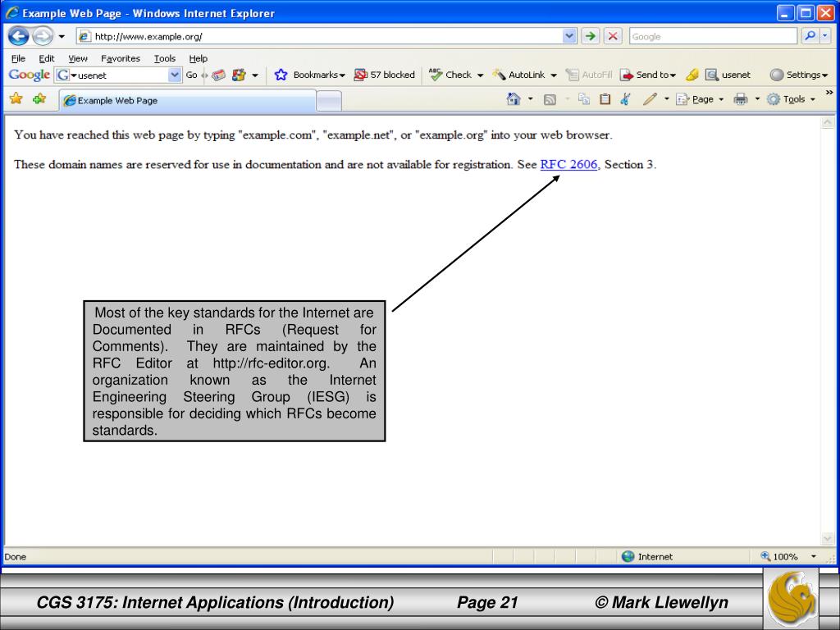Viewport: 840px width, 630px height.
Task: Open the Send to dropdown
Action: pos(648,75)
